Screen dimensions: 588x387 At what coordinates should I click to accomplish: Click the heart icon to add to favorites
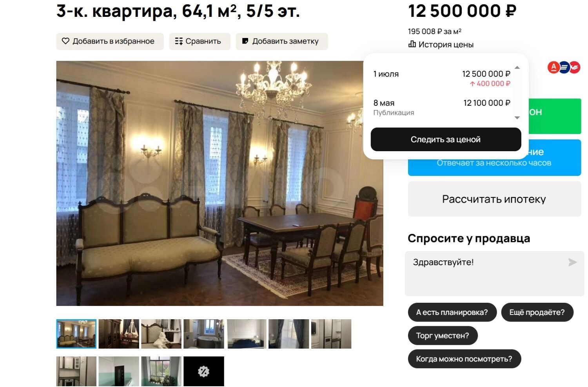tap(65, 41)
